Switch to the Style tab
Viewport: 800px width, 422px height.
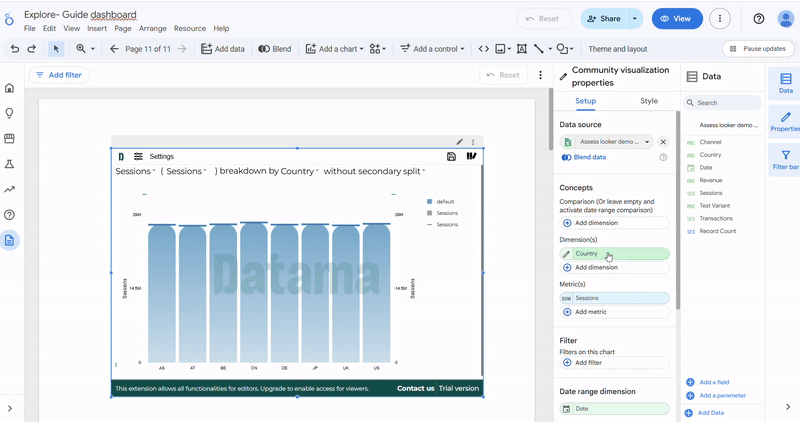coord(649,101)
